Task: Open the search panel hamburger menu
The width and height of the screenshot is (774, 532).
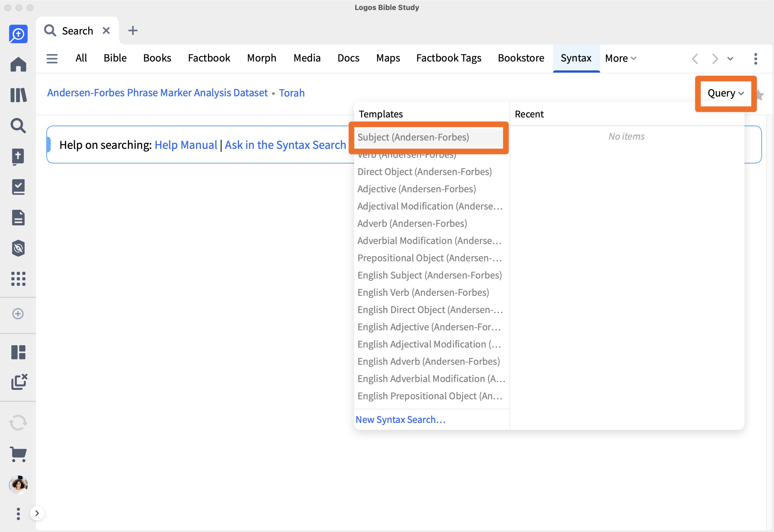Action: [x=52, y=58]
